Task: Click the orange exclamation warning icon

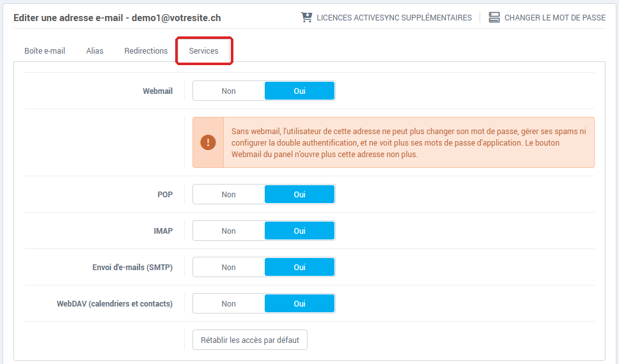Action: pyautogui.click(x=208, y=142)
